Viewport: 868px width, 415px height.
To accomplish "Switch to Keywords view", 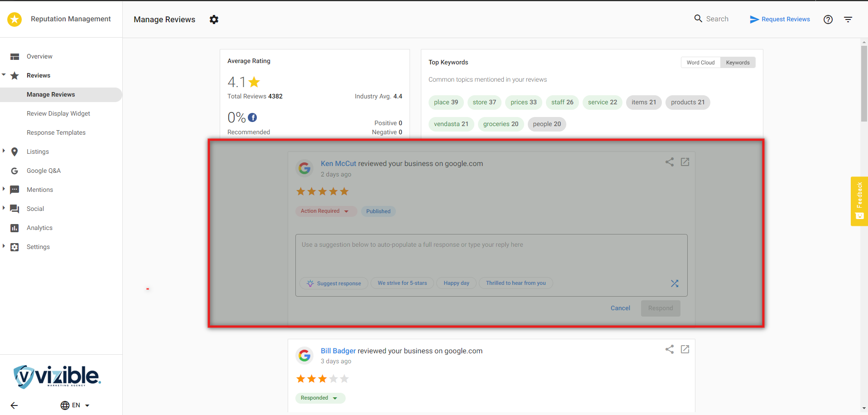I will [x=737, y=63].
